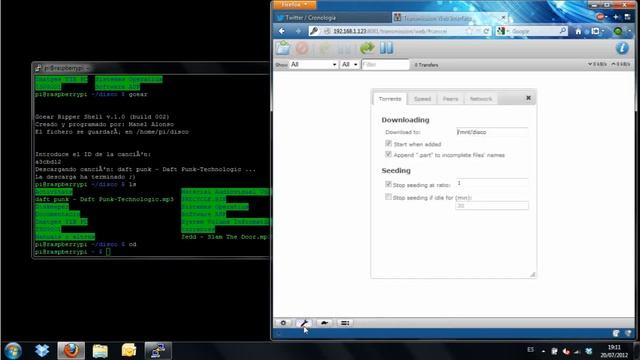The width and height of the screenshot is (640, 360).
Task: Click the green addon icon in Firefox toolbar
Action: 618,31
